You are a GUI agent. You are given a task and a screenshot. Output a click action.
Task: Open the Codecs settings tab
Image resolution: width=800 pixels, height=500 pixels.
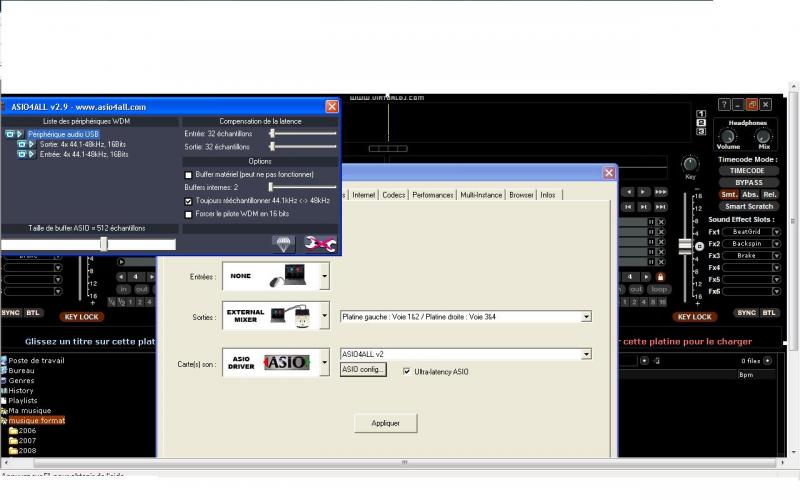click(x=393, y=195)
